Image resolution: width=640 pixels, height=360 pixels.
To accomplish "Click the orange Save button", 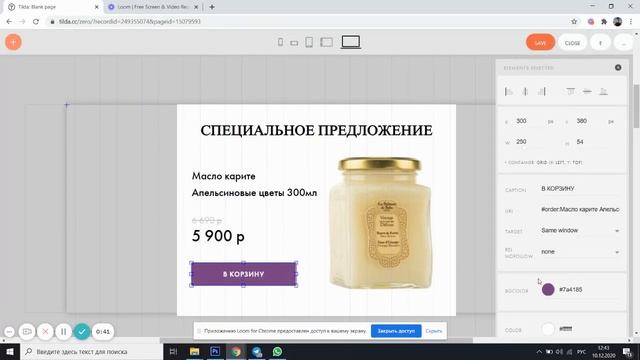I will pos(540,42).
